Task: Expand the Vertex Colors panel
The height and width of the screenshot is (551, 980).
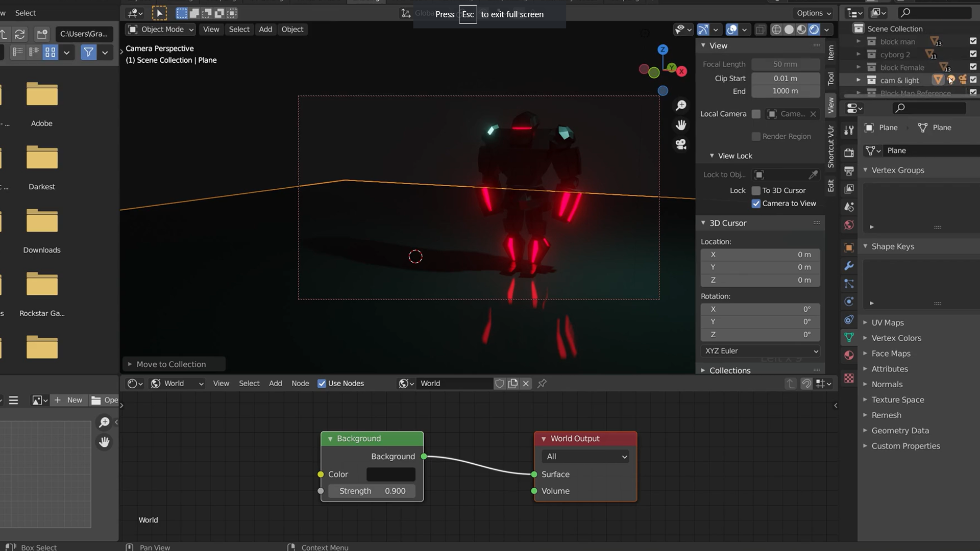Action: tap(896, 338)
